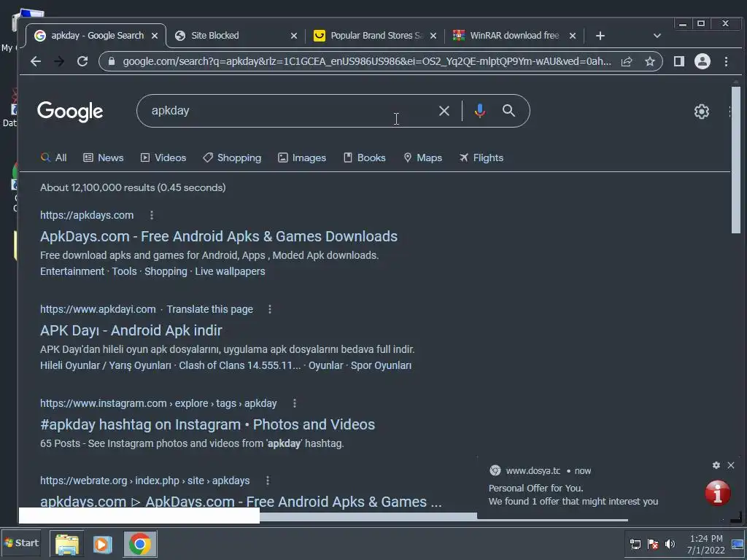
Task: Open File Explorer from the taskbar
Action: click(66, 544)
